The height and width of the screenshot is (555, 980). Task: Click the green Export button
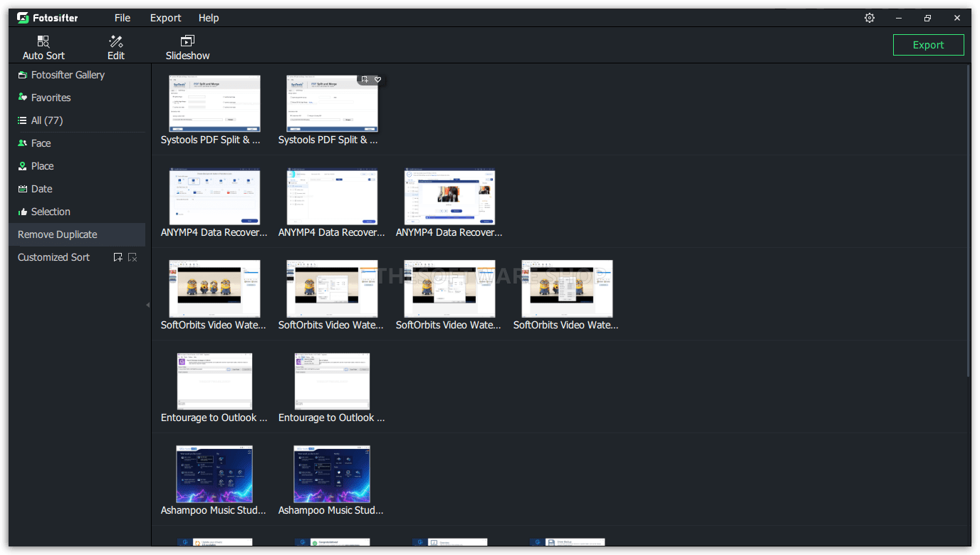tap(929, 45)
